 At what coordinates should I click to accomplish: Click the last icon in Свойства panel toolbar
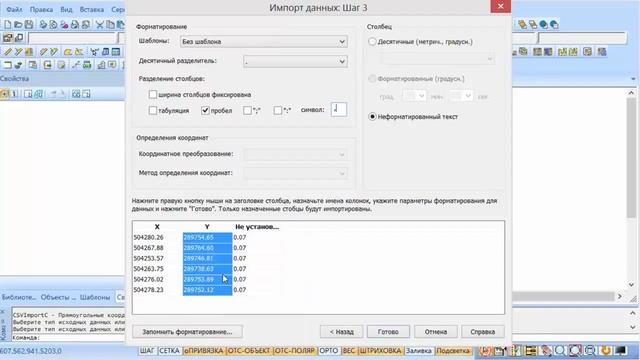(x=86, y=94)
